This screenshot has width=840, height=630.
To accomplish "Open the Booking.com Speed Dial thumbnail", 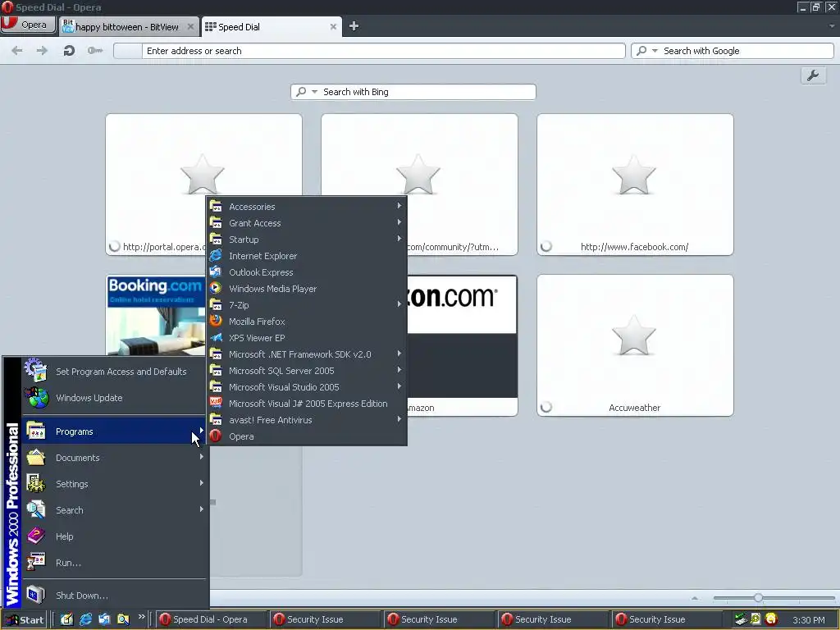I will (x=155, y=315).
